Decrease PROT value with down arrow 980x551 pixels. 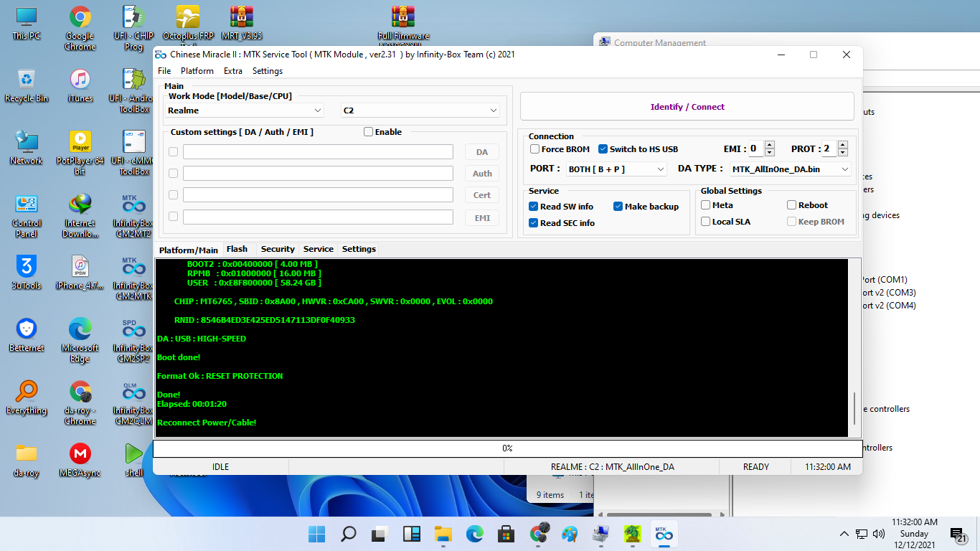pos(843,153)
